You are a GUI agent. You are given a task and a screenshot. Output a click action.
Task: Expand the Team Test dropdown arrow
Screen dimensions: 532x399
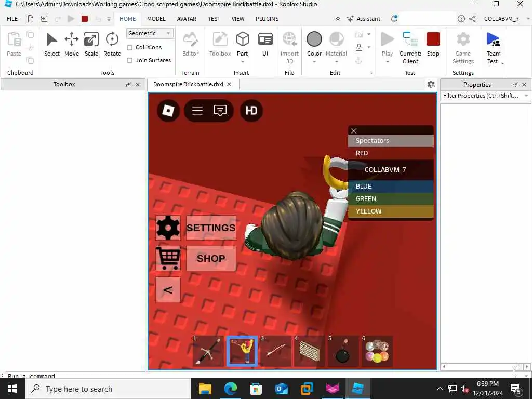point(502,63)
